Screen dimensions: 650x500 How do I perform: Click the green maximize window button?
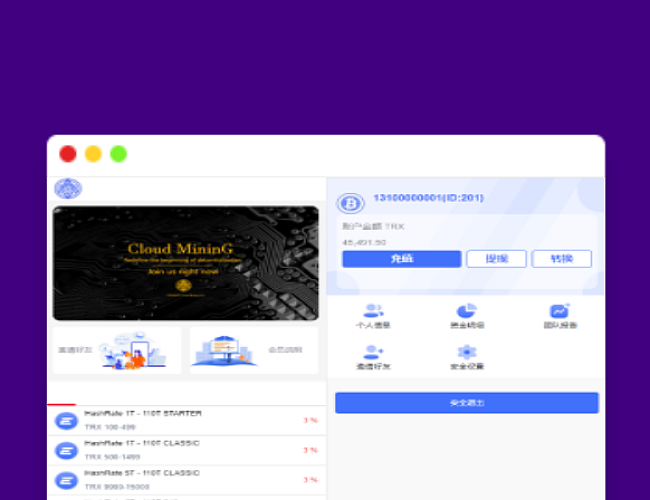point(118,154)
